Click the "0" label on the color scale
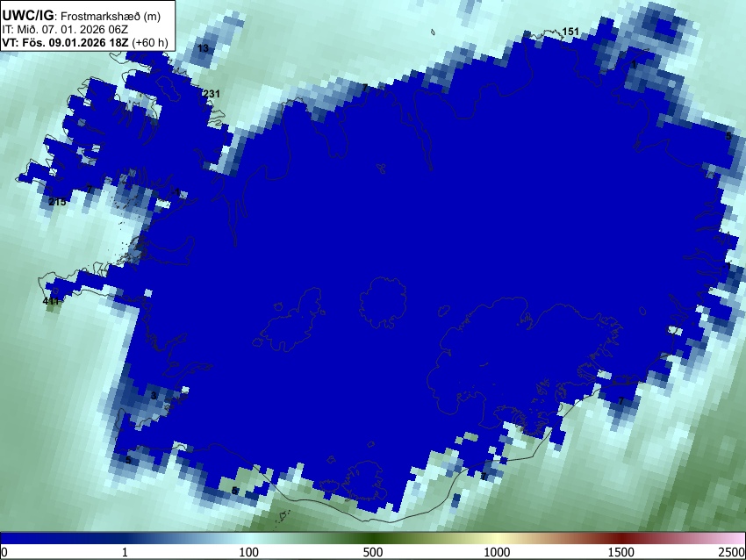 tap(4, 552)
